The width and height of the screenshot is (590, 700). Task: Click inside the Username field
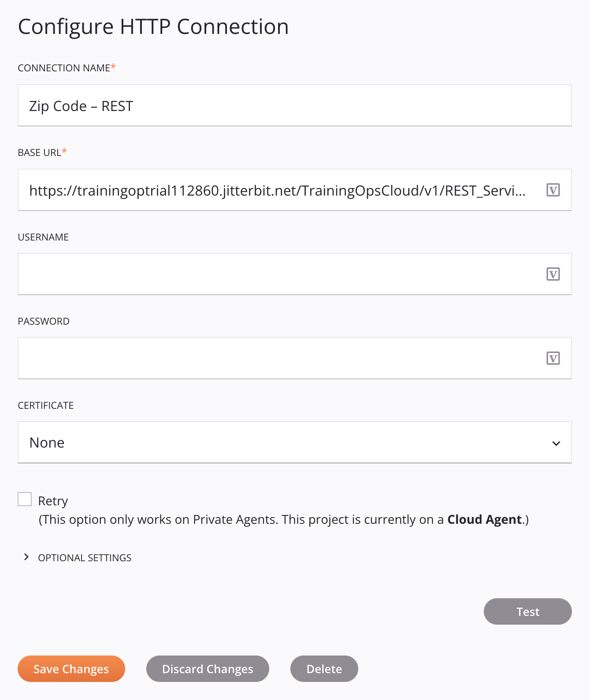[x=264, y=274]
